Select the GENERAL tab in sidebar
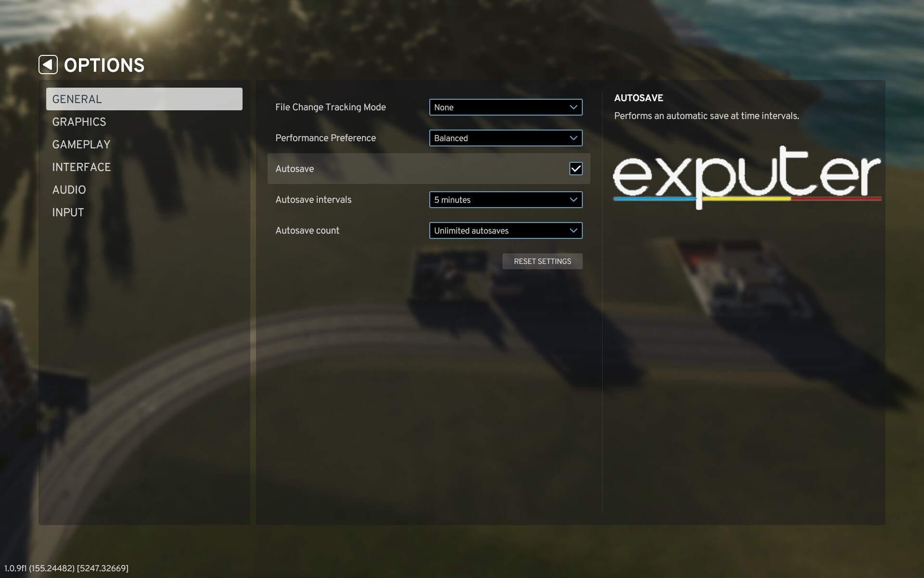The image size is (924, 578). pyautogui.click(x=144, y=99)
